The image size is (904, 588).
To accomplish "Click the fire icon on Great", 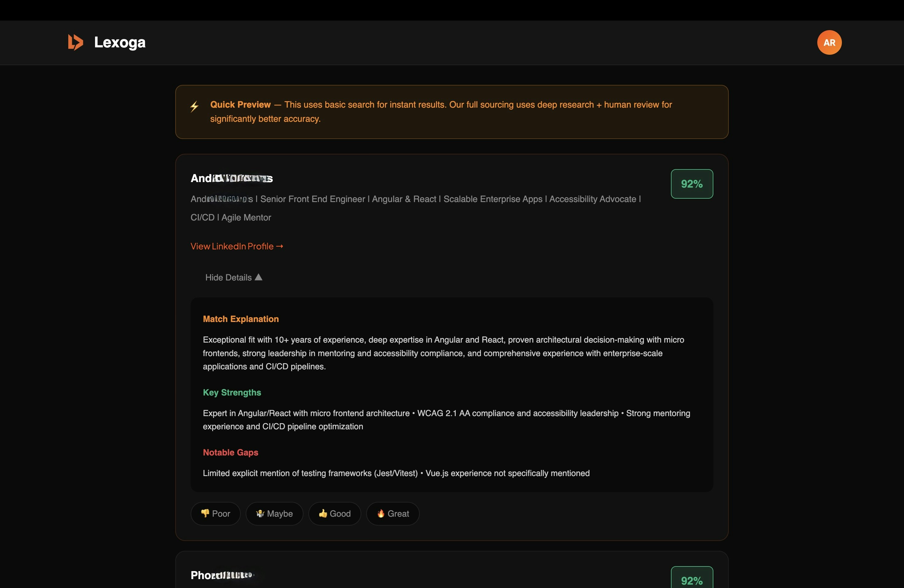I will pyautogui.click(x=381, y=514).
